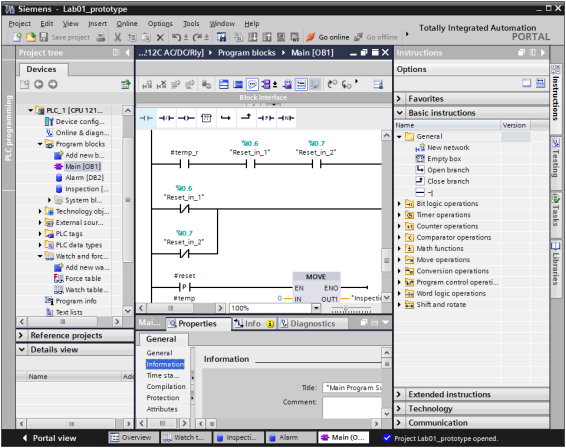Click Save project button
Screen dimensions: 566x448
[x=65, y=37]
